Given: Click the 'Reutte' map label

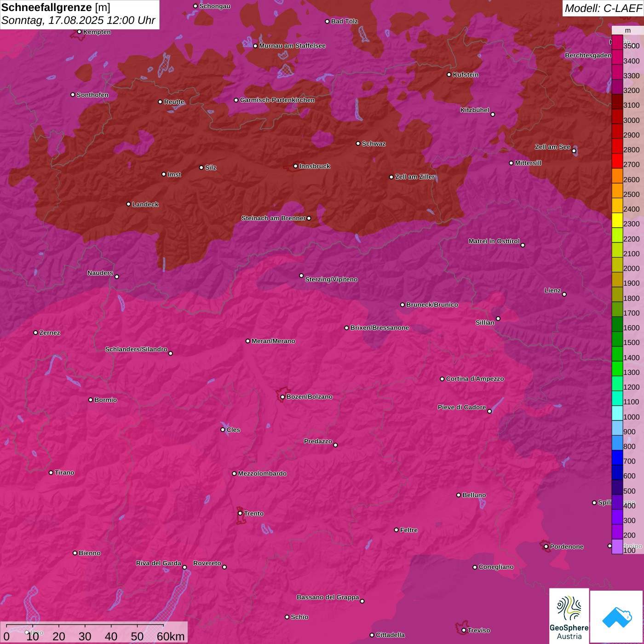Looking at the screenshot, I should point(174,102).
